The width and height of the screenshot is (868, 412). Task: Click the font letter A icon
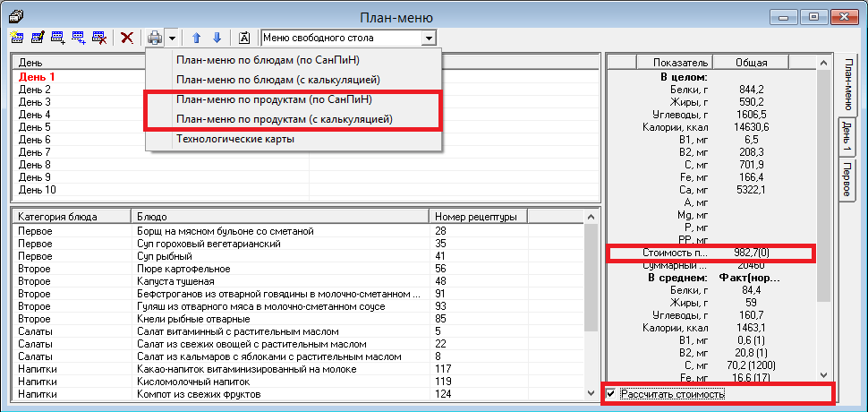(x=244, y=38)
